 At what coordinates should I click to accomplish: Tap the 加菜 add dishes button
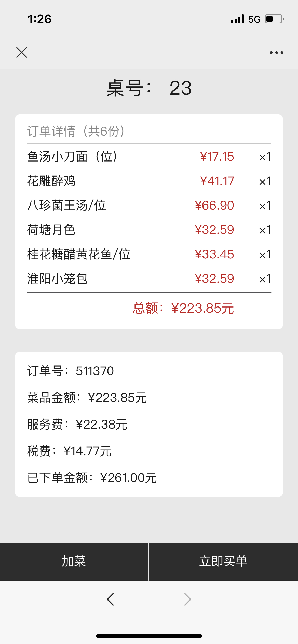pos(74,561)
